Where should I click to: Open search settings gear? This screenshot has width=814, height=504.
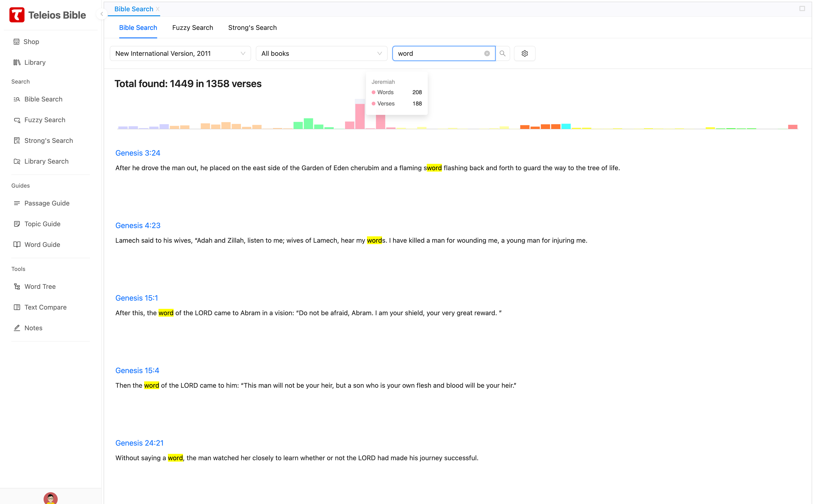pyautogui.click(x=524, y=53)
